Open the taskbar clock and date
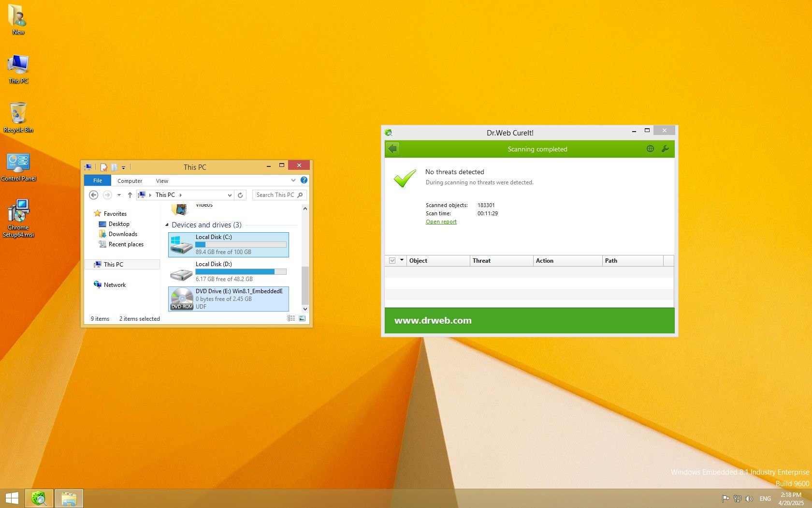The height and width of the screenshot is (508, 812). (x=791, y=499)
